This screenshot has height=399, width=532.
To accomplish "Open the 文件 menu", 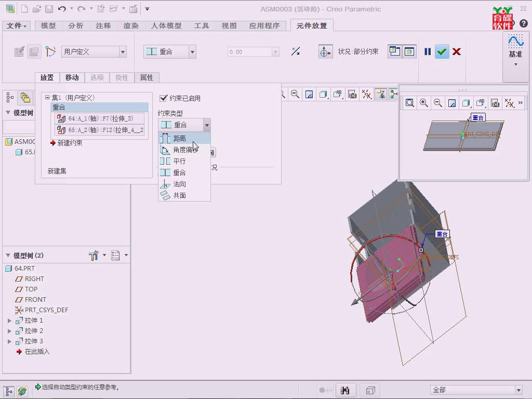I will [16, 26].
